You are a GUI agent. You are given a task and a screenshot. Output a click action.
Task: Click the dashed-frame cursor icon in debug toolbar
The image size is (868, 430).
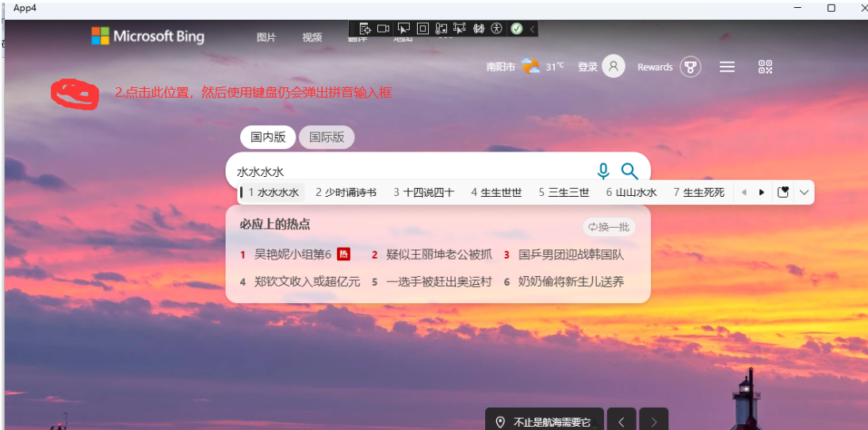(x=460, y=29)
